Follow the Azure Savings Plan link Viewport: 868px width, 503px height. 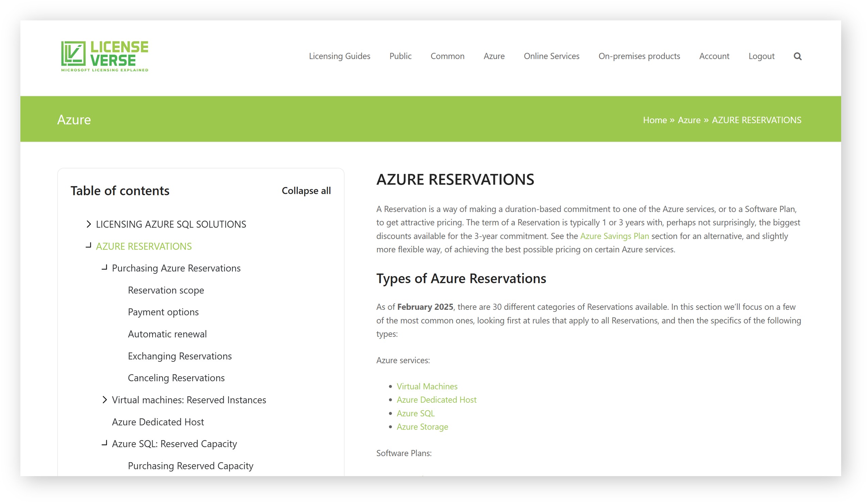(x=614, y=236)
